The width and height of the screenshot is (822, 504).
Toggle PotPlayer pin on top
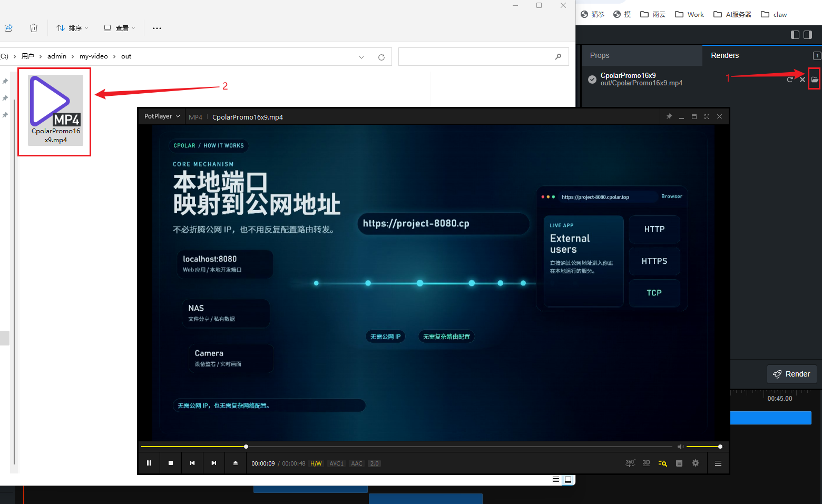pyautogui.click(x=669, y=116)
